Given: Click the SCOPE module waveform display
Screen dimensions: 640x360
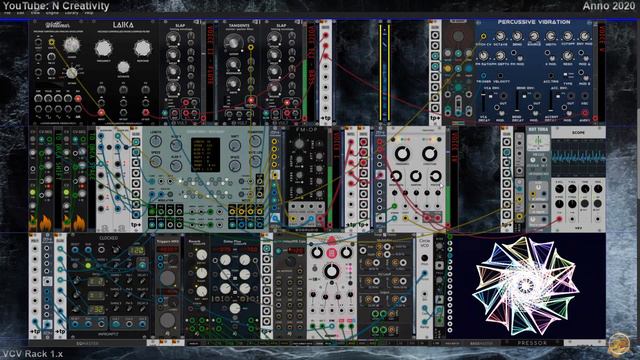Looking at the screenshot, I should (x=578, y=158).
